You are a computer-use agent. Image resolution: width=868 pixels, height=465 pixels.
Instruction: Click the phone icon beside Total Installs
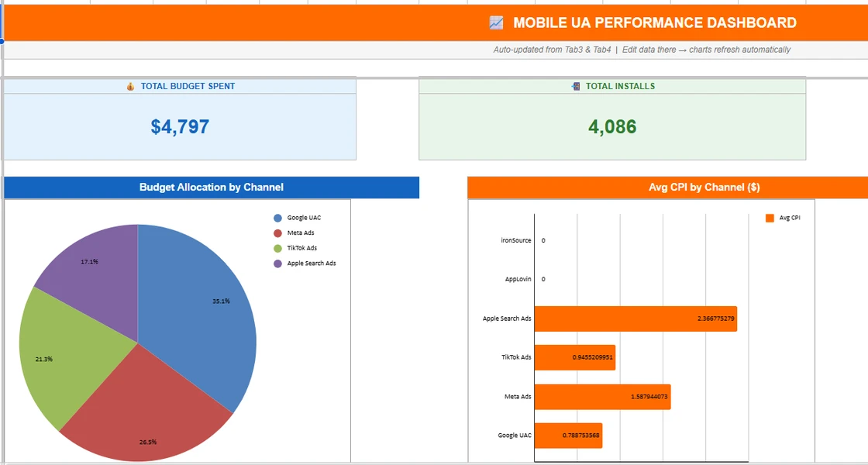(x=576, y=86)
